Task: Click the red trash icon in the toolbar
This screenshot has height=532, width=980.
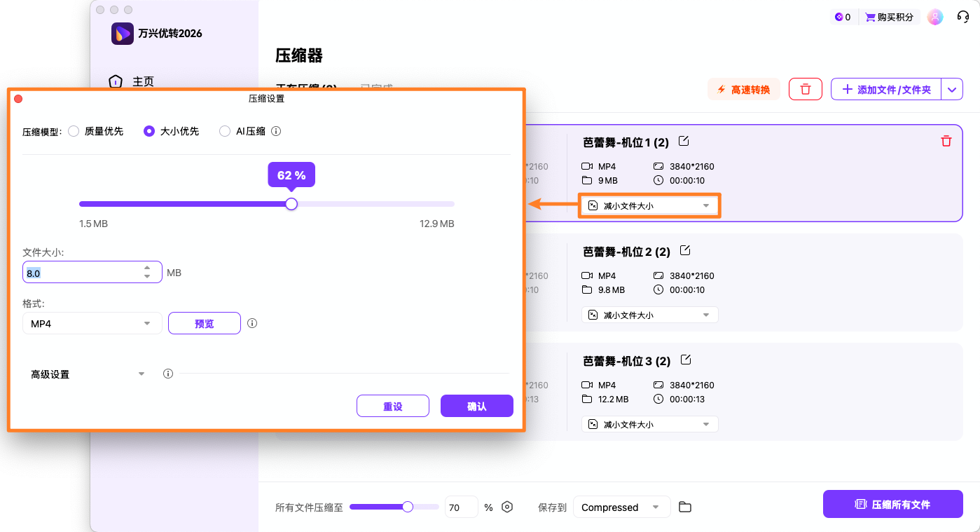Action: [x=805, y=89]
